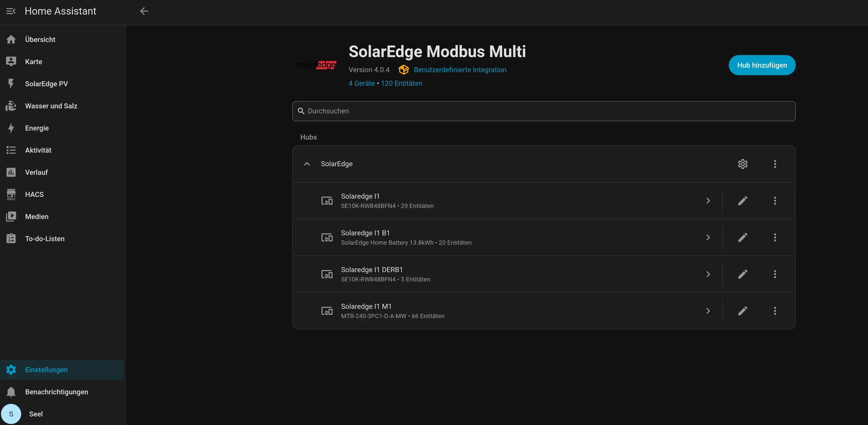Open three-dot menu for Solaredge I1 DERB1
Viewport: 868px width, 425px height.
[x=775, y=274]
